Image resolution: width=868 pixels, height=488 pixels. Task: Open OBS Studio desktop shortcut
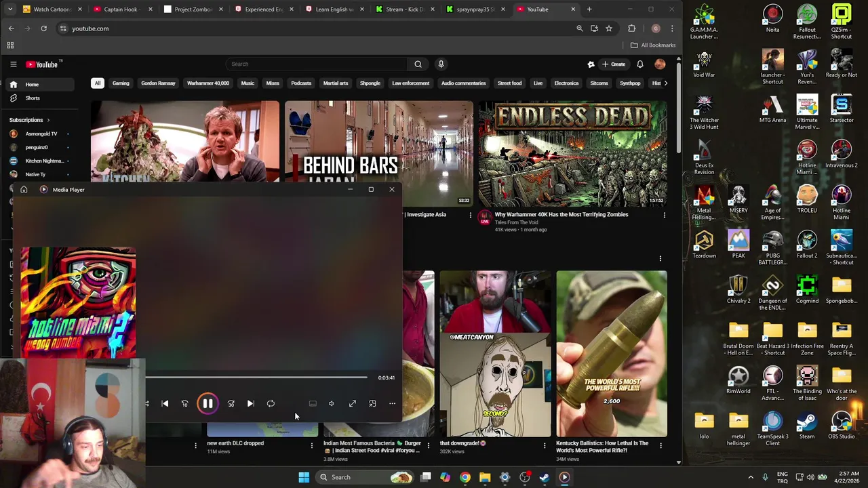pyautogui.click(x=842, y=425)
